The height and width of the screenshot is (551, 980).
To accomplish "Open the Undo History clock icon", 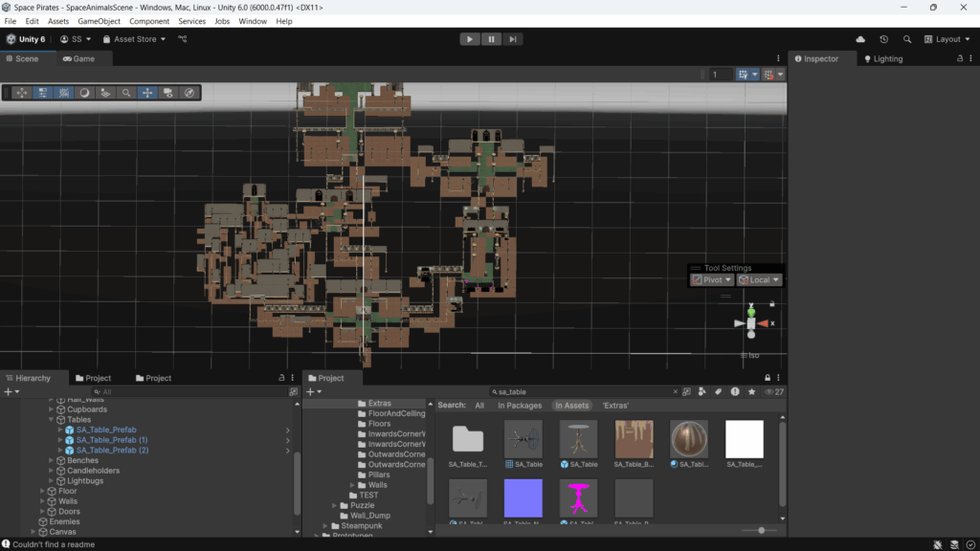I will pyautogui.click(x=883, y=39).
